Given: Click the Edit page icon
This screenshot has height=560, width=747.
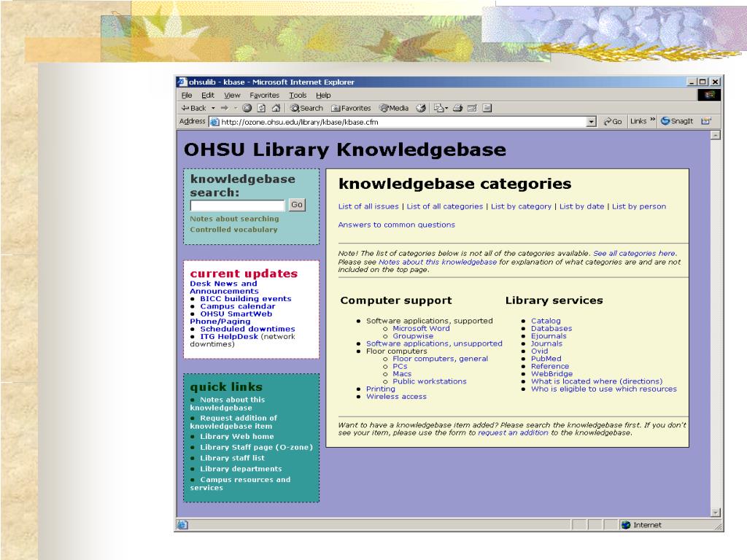Looking at the screenshot, I should 472,108.
